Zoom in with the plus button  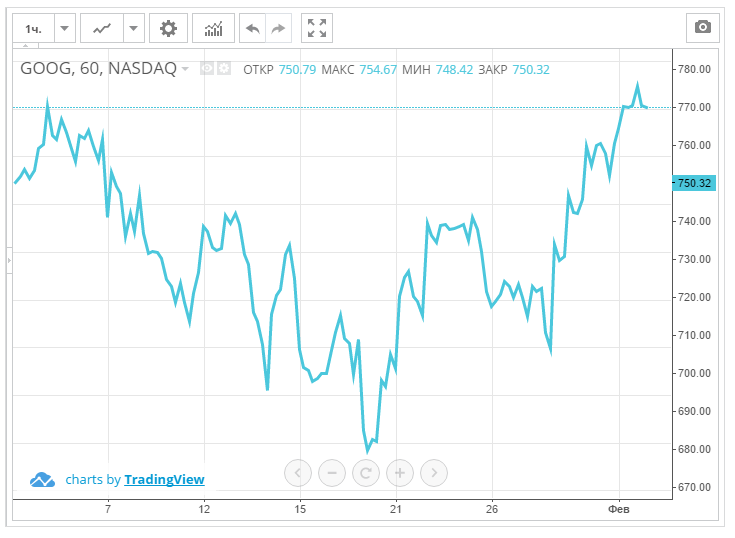[400, 472]
